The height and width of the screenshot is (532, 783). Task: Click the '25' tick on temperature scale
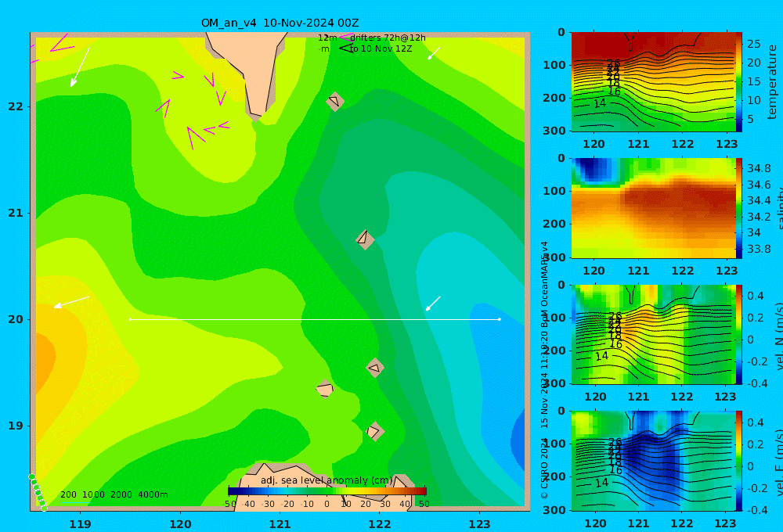pyautogui.click(x=753, y=44)
